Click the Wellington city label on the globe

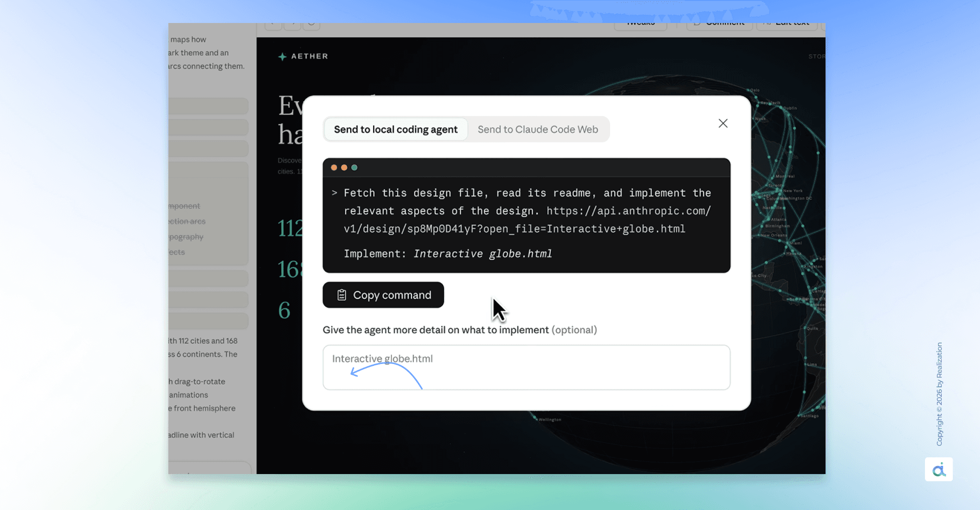click(549, 419)
